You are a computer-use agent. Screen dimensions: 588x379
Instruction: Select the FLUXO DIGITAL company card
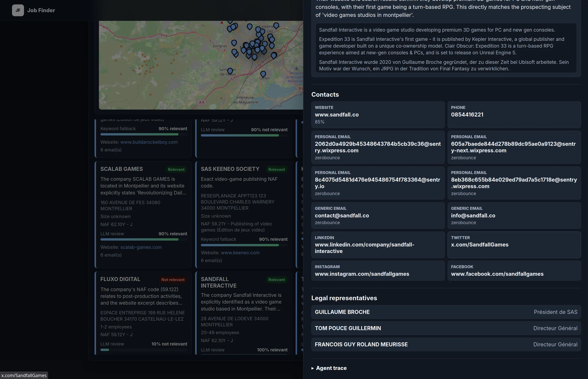pos(143,313)
